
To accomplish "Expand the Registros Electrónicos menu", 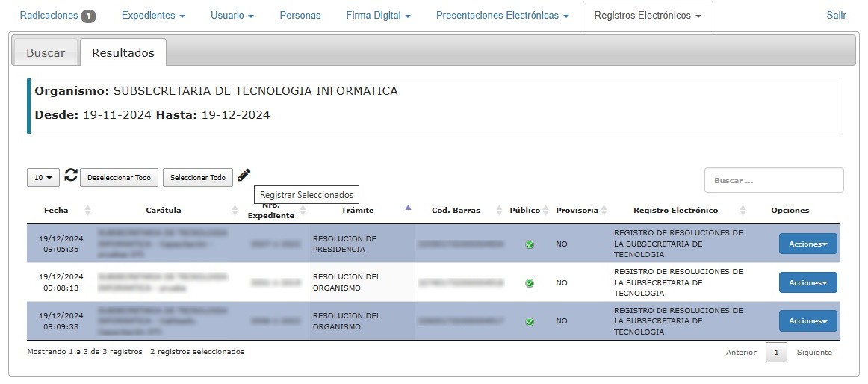I will (x=647, y=16).
